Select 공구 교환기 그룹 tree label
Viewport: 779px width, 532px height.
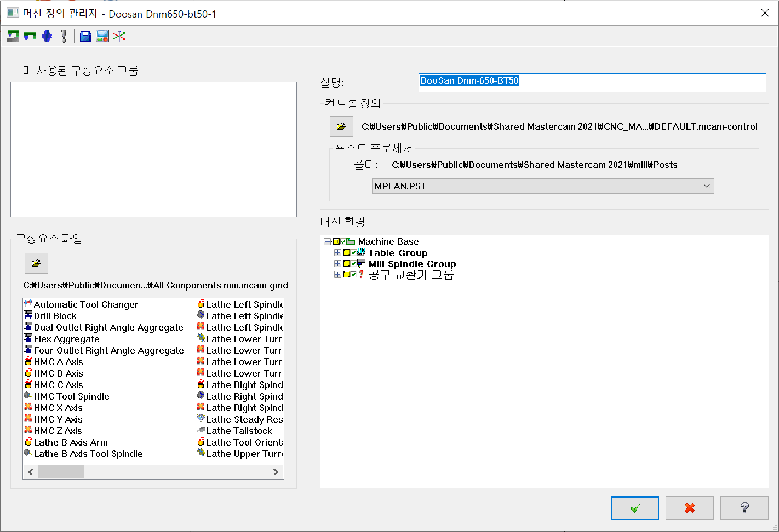pyautogui.click(x=411, y=275)
